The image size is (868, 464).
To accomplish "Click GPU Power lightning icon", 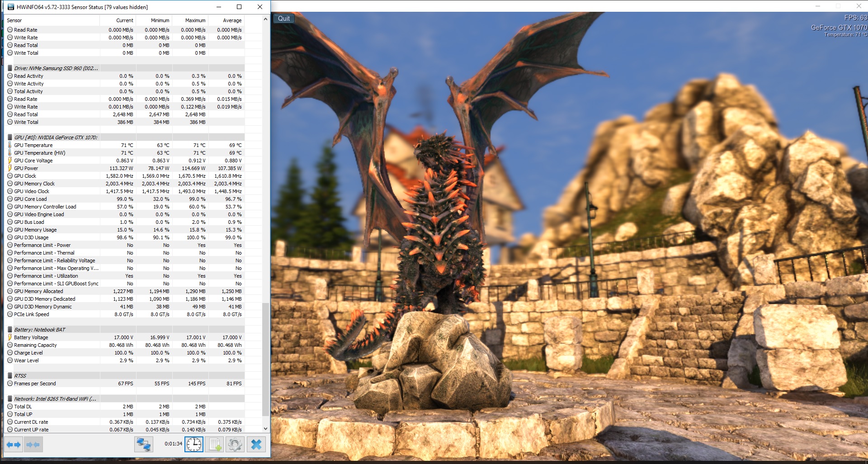I will [10, 168].
